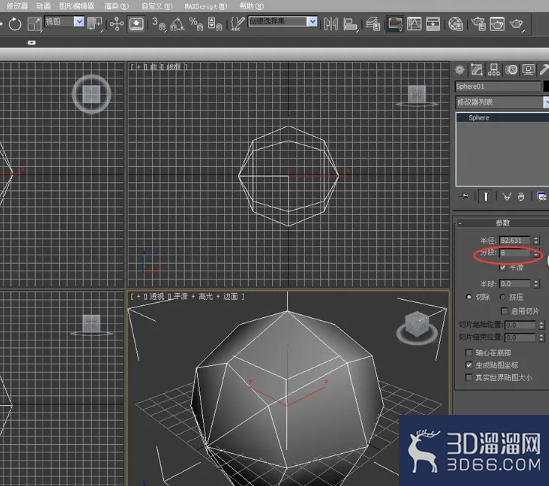The width and height of the screenshot is (549, 486).
Task: Click the Align tool icon
Action: pos(350,24)
